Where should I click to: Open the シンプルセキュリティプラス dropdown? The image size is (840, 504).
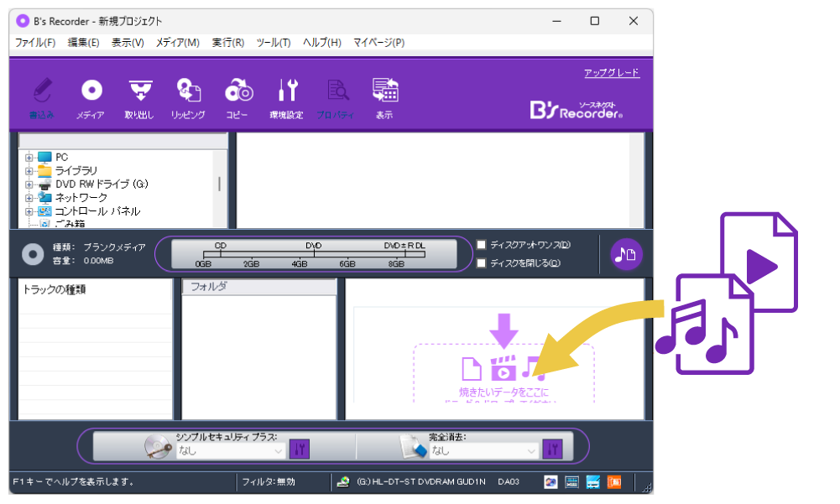pyautogui.click(x=231, y=451)
